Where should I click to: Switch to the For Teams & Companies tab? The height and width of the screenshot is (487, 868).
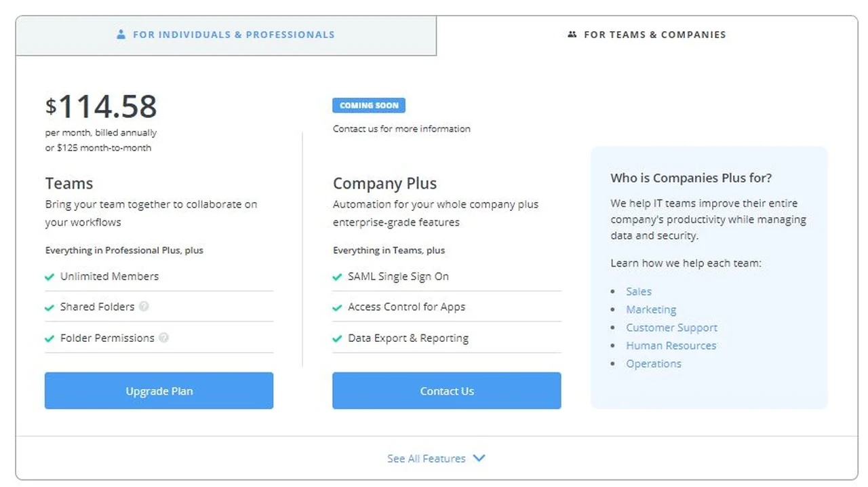[646, 34]
